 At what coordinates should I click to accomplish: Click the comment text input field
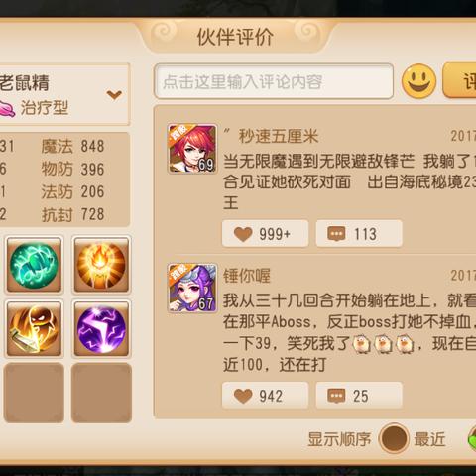[274, 81]
